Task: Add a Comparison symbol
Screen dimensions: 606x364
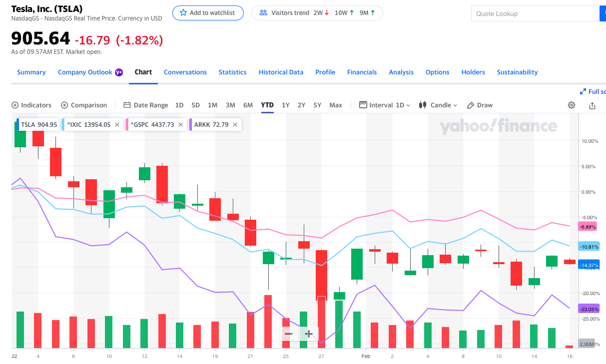Action: (84, 105)
